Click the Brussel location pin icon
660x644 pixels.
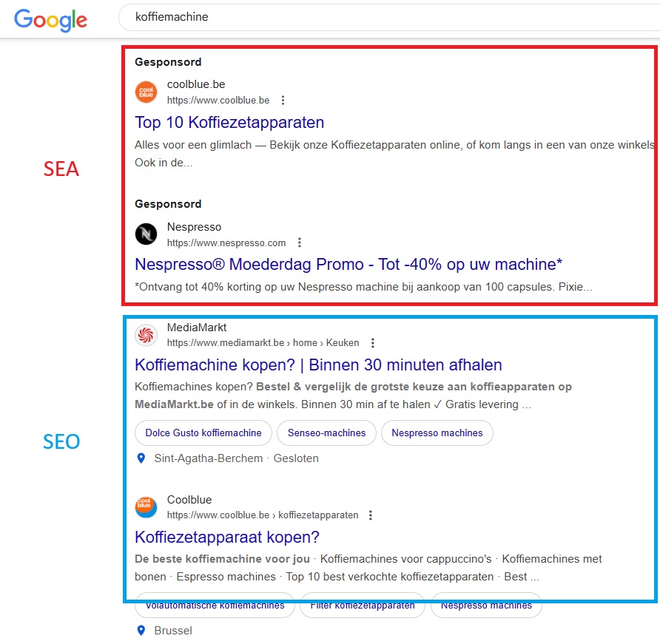[141, 631]
